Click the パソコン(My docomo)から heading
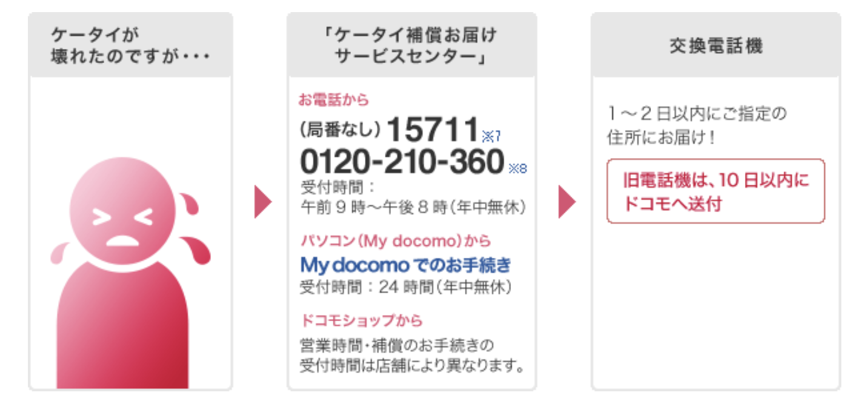The height and width of the screenshot is (401, 868). (x=396, y=240)
